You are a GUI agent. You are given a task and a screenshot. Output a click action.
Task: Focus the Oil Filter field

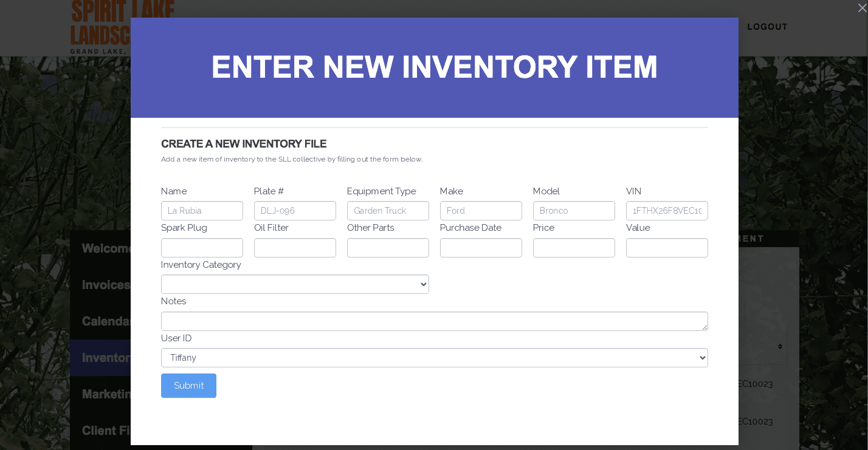coord(295,248)
